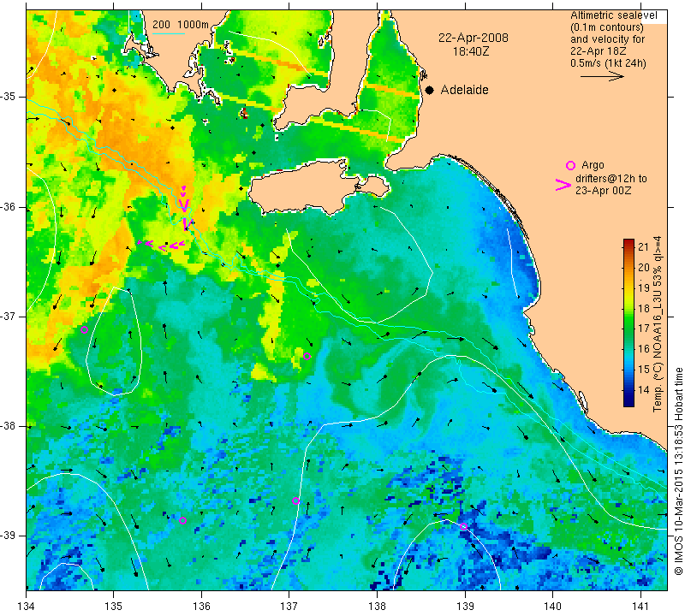Viewport: 685px width, 616px height.
Task: Click the velocity scale arrow in legend
Action: coord(602,76)
